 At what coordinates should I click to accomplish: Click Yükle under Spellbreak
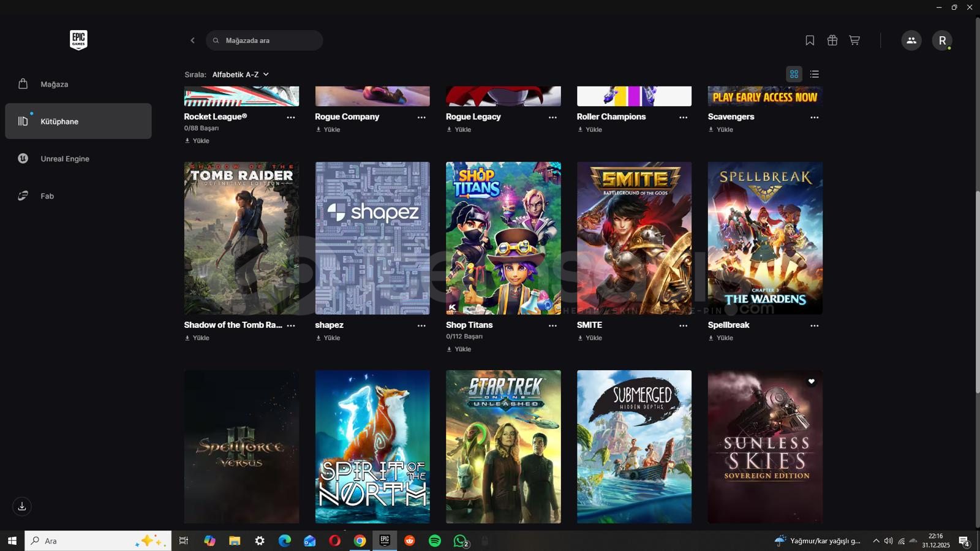point(721,338)
